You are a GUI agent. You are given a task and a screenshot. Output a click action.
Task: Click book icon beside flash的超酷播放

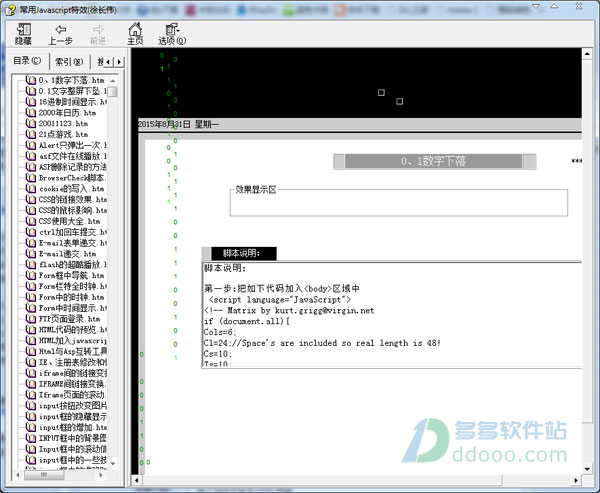pos(31,264)
